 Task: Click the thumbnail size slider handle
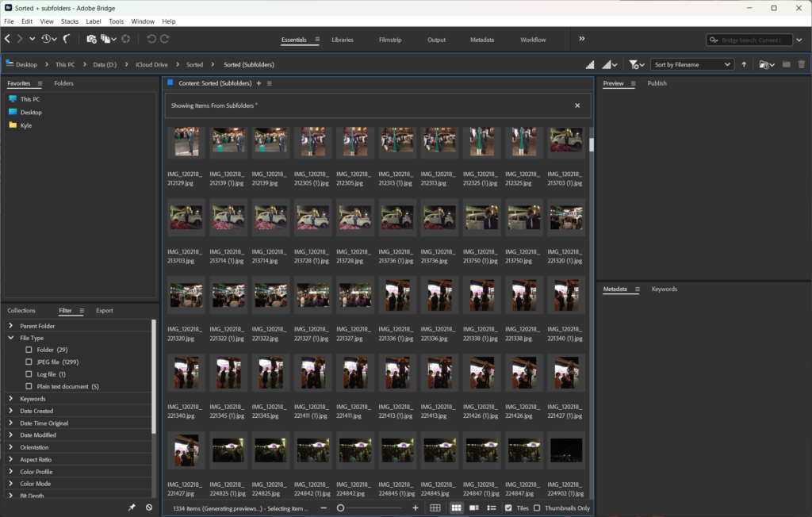click(340, 507)
